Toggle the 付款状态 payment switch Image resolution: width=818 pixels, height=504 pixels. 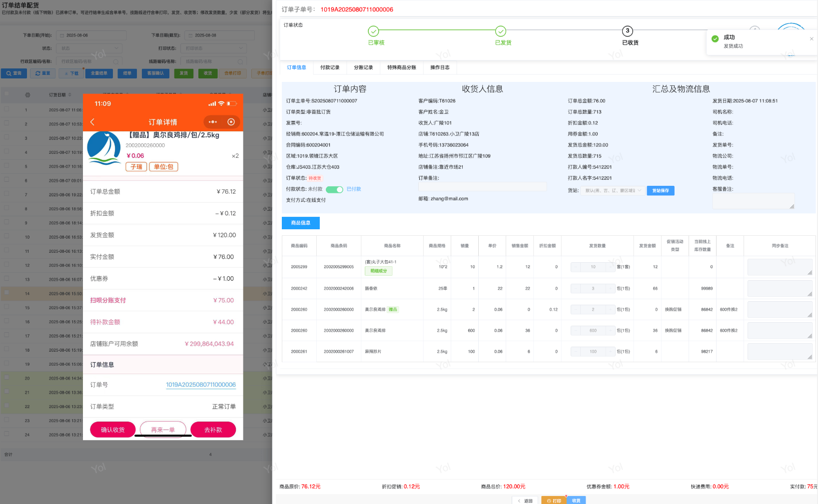tap(334, 189)
